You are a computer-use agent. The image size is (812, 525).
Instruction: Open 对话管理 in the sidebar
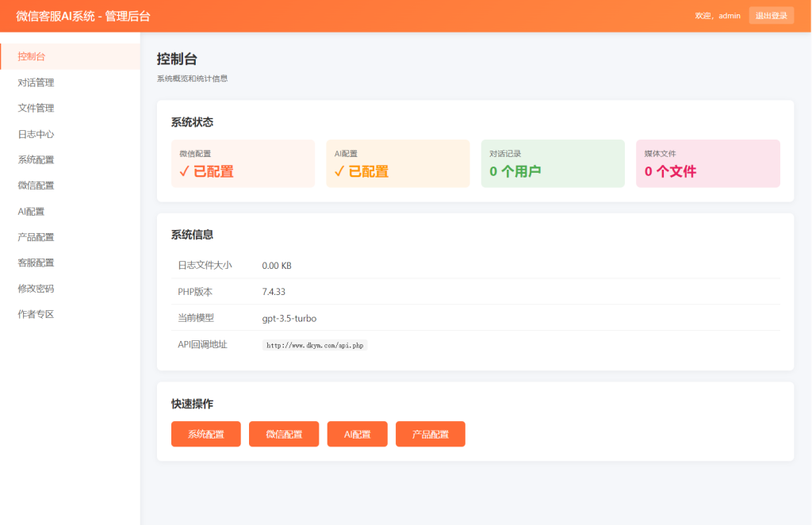coord(36,82)
